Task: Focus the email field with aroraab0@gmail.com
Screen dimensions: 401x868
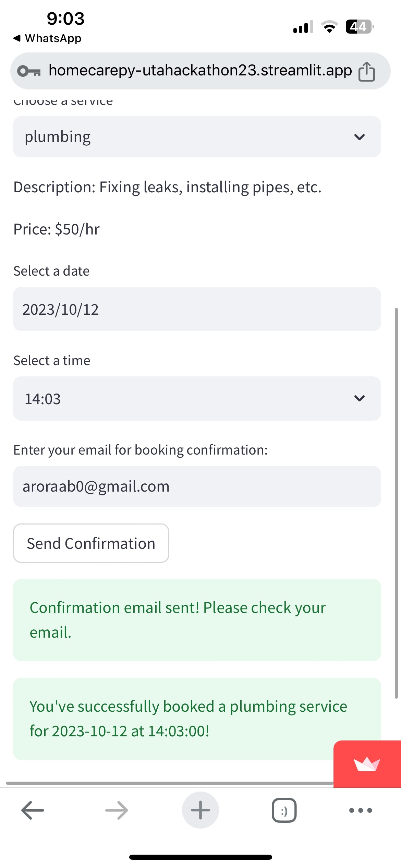Action: [x=197, y=486]
